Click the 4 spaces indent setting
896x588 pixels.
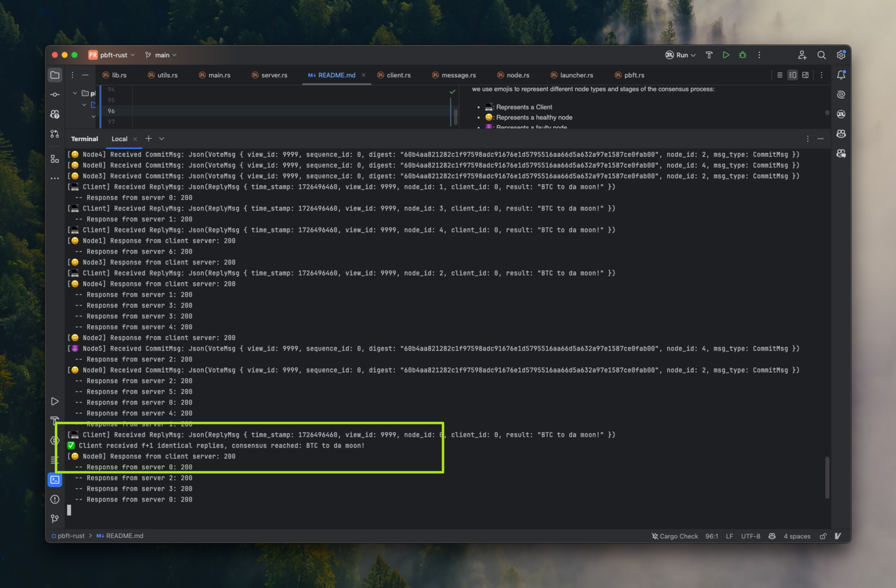coord(797,536)
